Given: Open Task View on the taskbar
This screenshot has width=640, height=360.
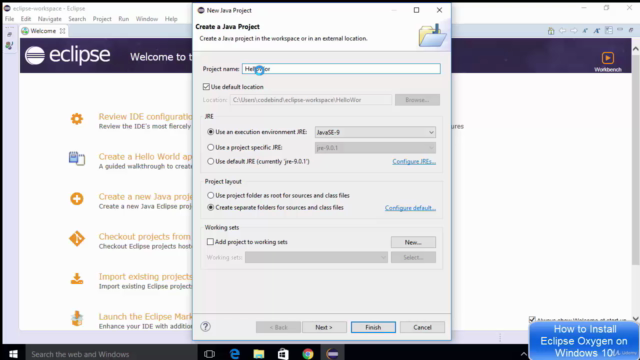Looking at the screenshot, I should point(209,353).
